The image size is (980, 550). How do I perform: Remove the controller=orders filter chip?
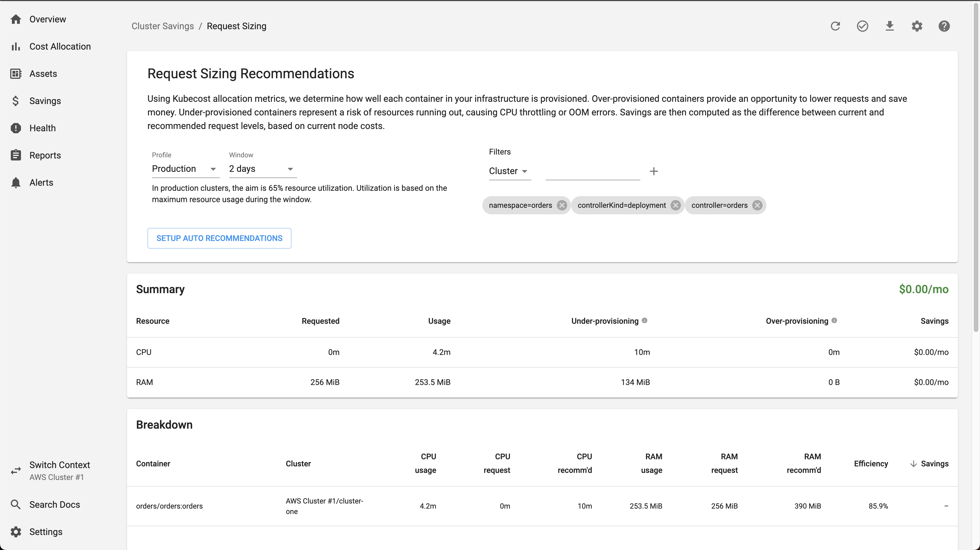pyautogui.click(x=757, y=205)
